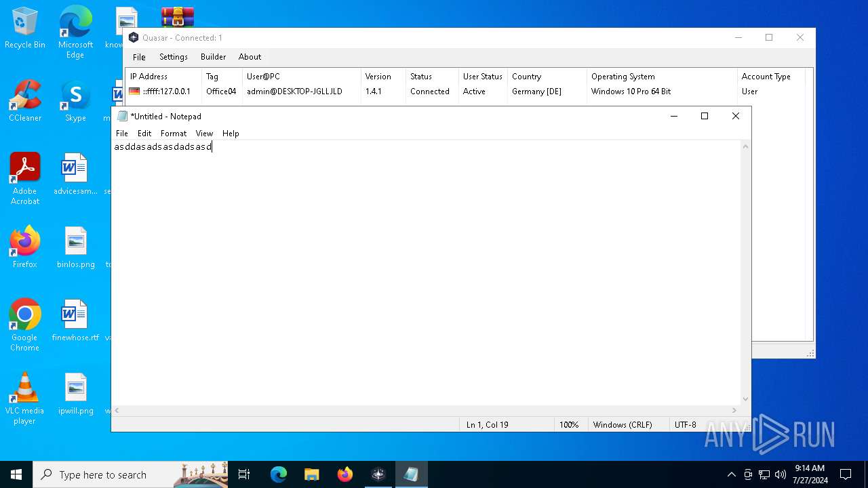Open the network tray icon
This screenshot has height=488, width=868.
[x=764, y=474]
